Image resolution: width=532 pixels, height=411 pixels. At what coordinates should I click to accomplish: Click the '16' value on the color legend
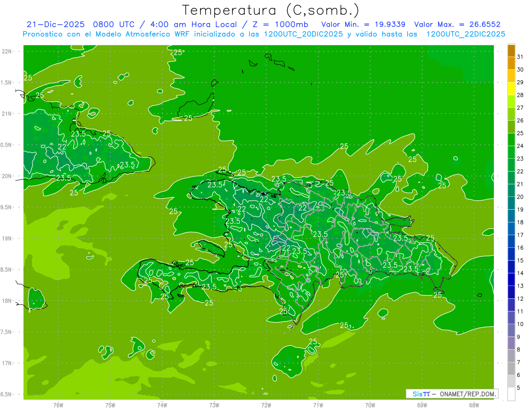[520, 248]
